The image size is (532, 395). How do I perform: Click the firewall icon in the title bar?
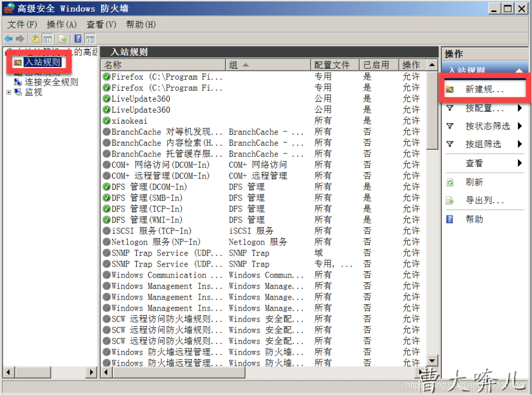[x=9, y=8]
